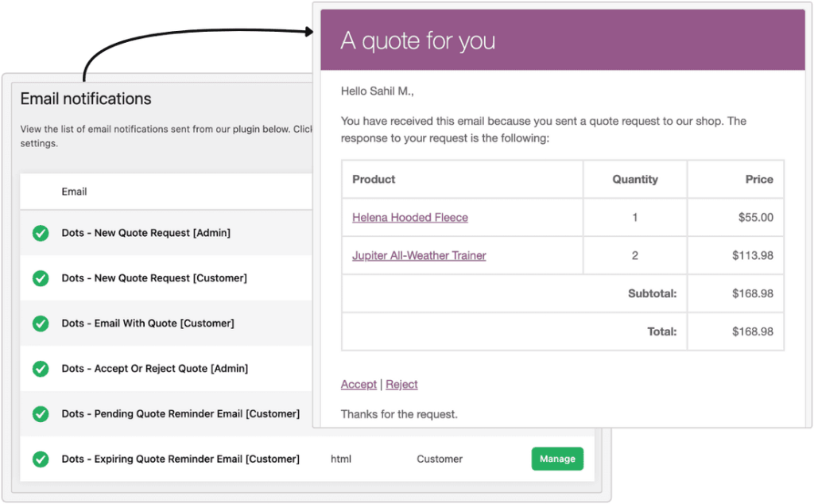The height and width of the screenshot is (504, 814).
Task: Click the 'Total:' label
Action: tap(662, 331)
